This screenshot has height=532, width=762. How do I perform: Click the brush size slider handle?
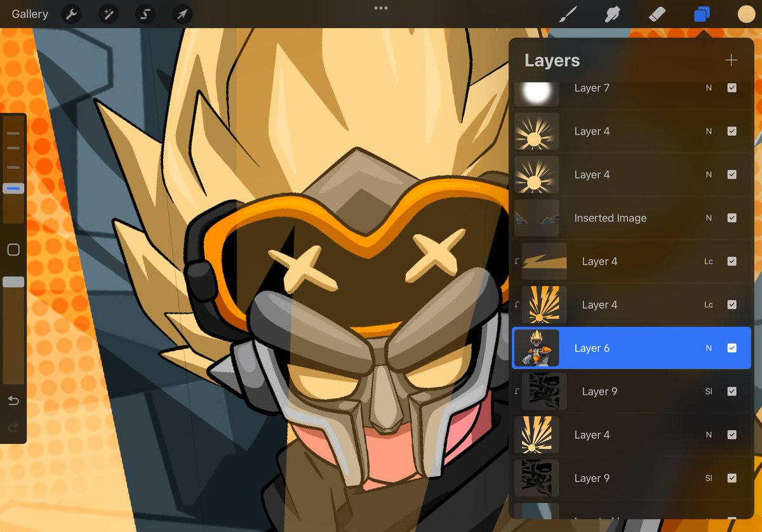(x=13, y=189)
